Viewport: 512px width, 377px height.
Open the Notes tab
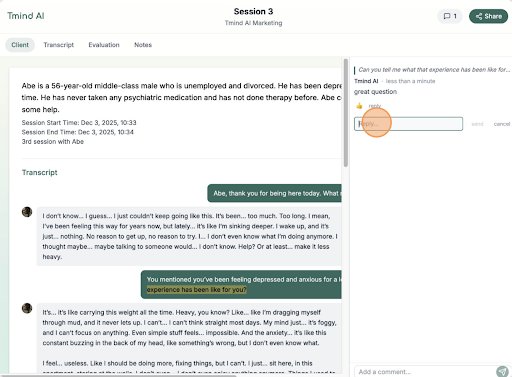tap(143, 45)
